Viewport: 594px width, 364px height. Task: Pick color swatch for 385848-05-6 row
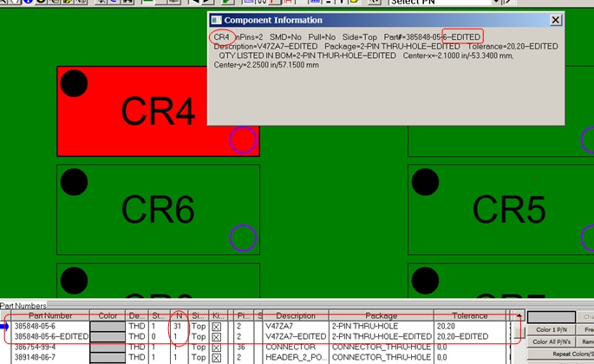point(108,326)
